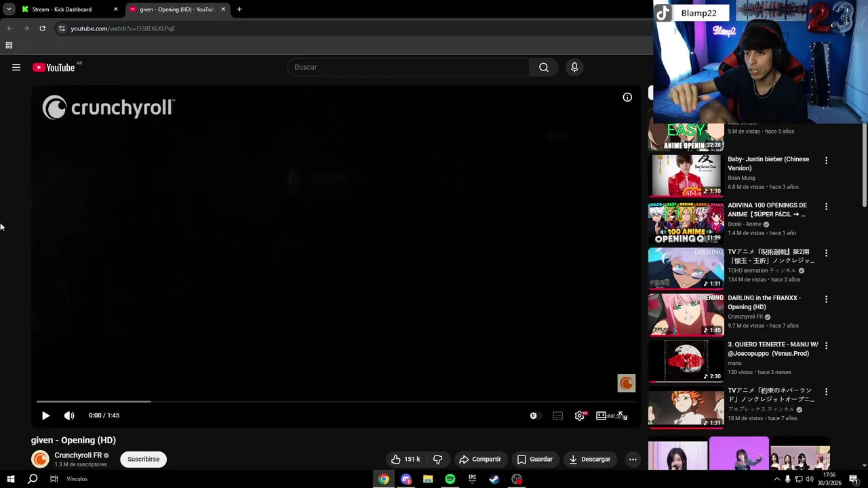The width and height of the screenshot is (868, 488).
Task: Open File Explorer from the taskbar
Action: tap(428, 479)
